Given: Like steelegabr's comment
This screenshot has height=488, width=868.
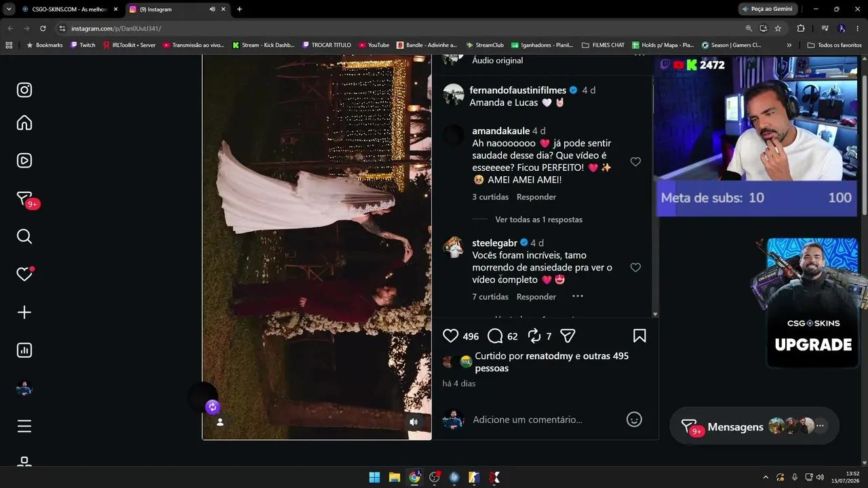Looking at the screenshot, I should point(635,268).
